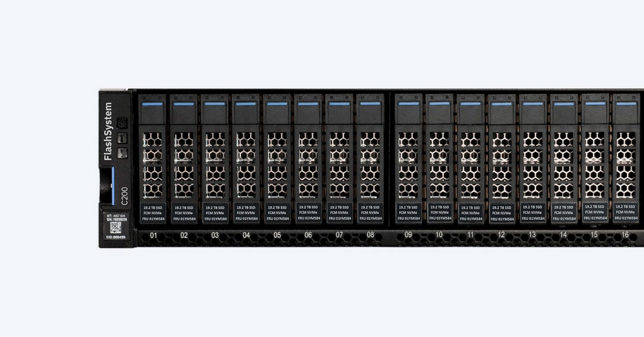644x337 pixels.
Task: Click bay number 05
Action: (x=277, y=235)
